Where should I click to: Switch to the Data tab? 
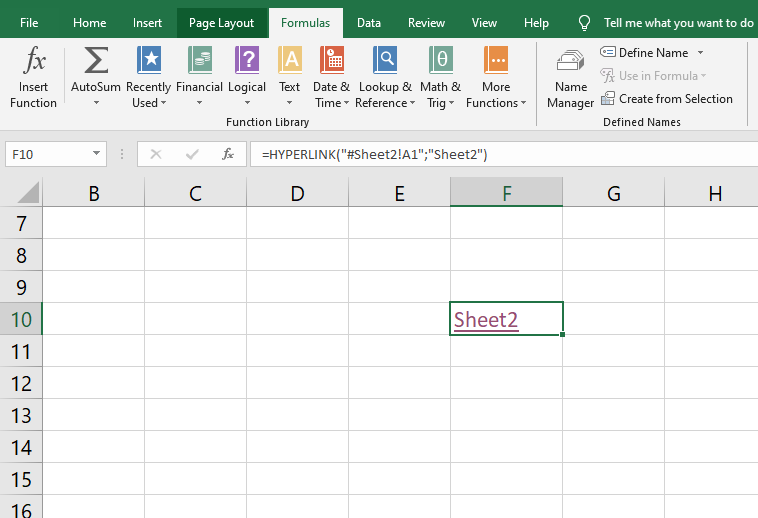click(x=368, y=22)
